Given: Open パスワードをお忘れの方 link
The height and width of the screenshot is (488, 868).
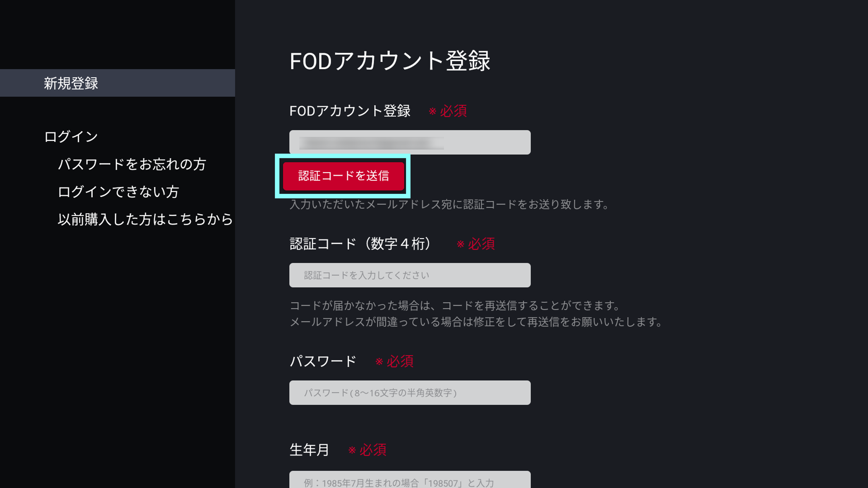Looking at the screenshot, I should coord(132,164).
